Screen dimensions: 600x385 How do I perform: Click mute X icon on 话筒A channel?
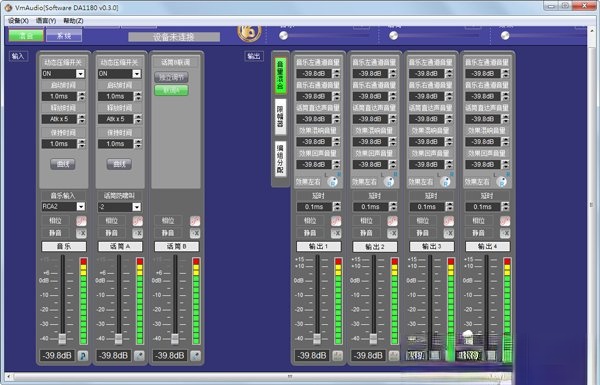click(137, 233)
